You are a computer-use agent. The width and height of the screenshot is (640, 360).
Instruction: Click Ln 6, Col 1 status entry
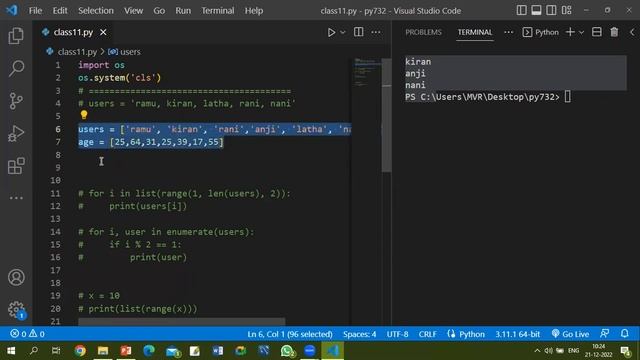pos(290,334)
